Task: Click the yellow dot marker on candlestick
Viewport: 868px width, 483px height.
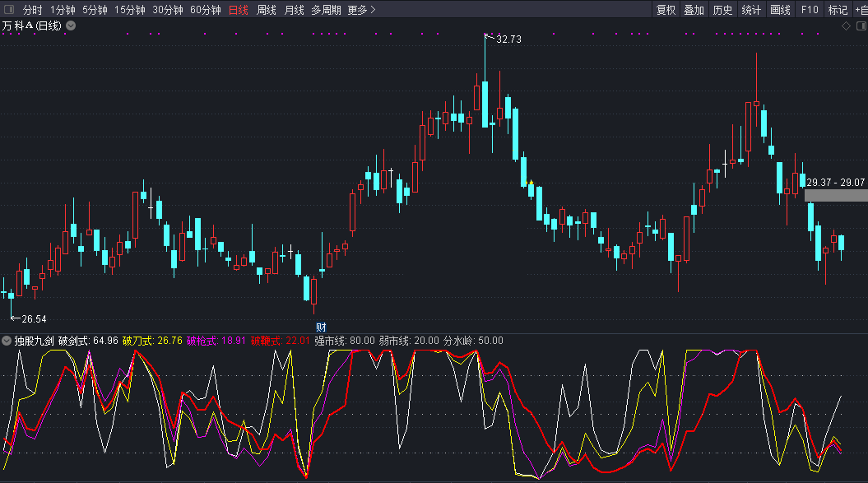Action: pos(531,182)
